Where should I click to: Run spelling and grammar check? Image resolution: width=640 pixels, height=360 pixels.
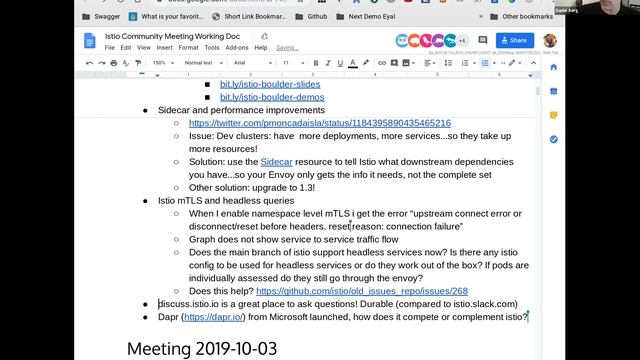(x=126, y=63)
